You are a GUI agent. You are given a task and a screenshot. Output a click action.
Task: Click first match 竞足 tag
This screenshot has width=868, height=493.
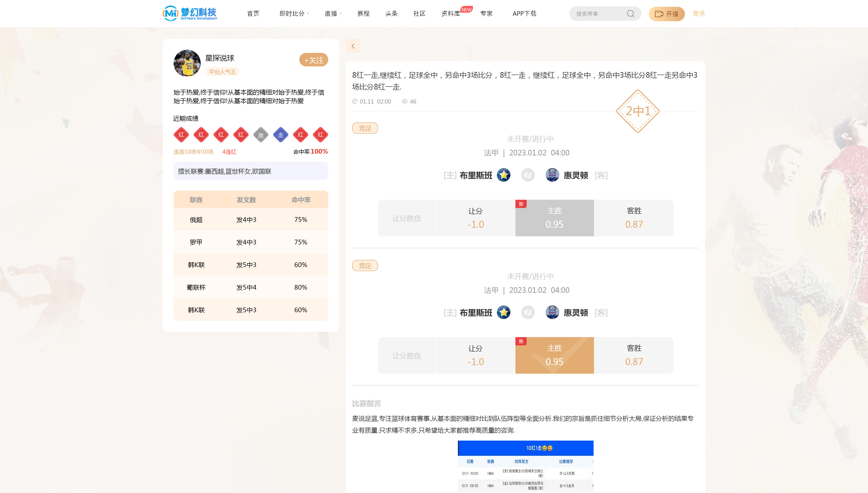tap(365, 128)
